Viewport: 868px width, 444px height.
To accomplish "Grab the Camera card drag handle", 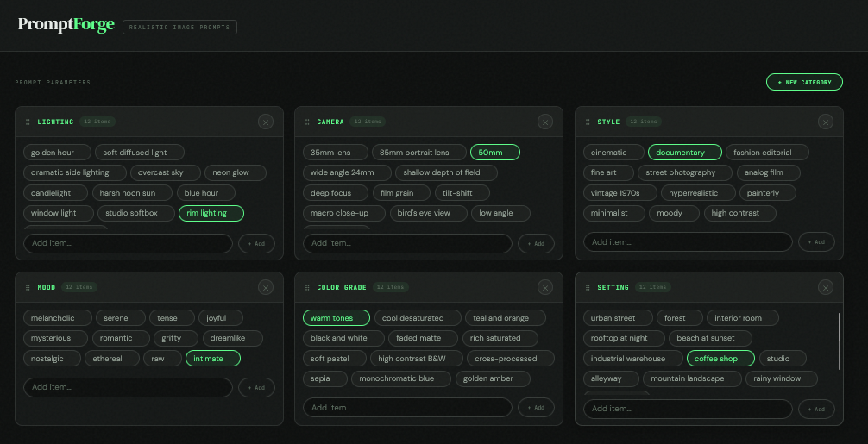I will (307, 122).
